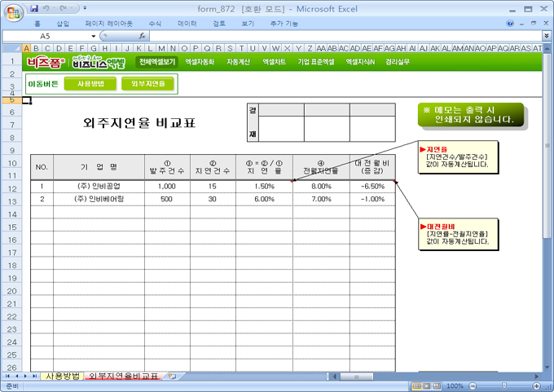
Task: Zoom in with the plus button
Action: pos(536,386)
